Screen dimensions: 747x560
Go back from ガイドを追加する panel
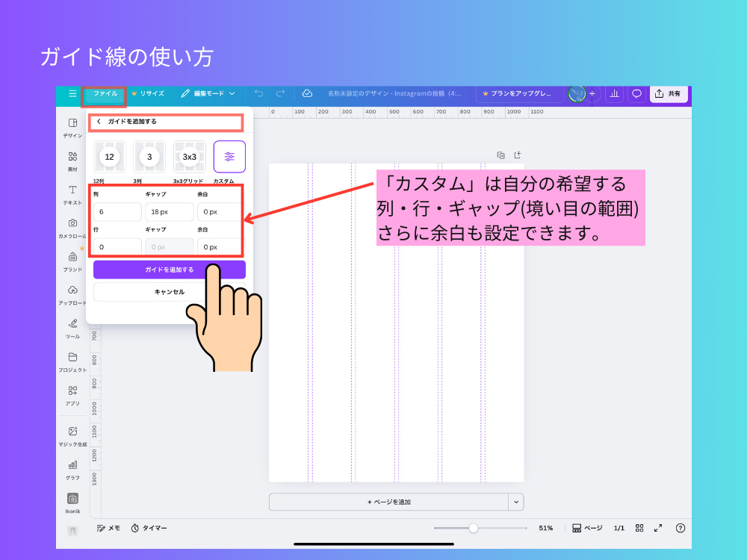click(99, 121)
